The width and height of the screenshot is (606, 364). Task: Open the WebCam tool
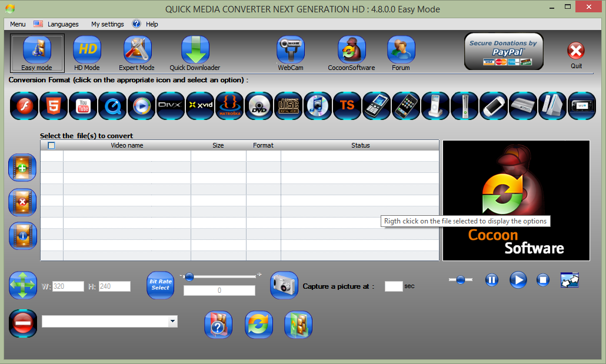pos(291,54)
